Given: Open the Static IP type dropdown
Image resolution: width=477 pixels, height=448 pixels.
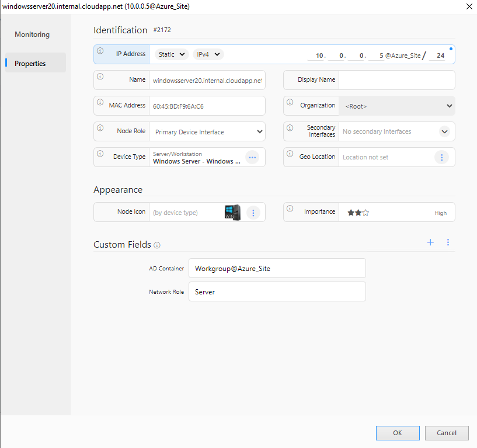Looking at the screenshot, I should click(x=172, y=54).
